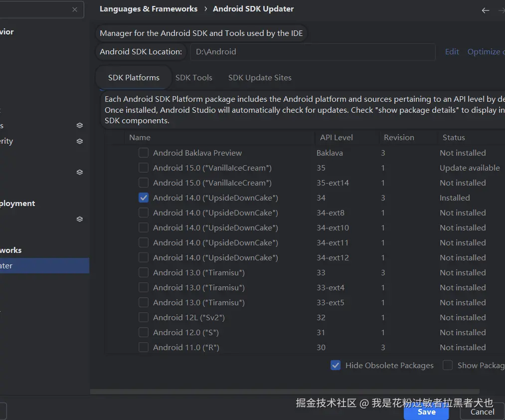Click Edit link for SDK location
The height and width of the screenshot is (420, 505).
[x=452, y=51]
